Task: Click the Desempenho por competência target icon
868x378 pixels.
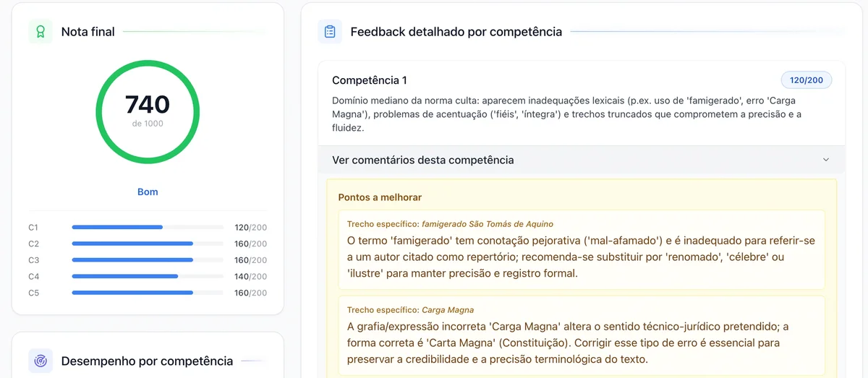Action: tap(41, 361)
